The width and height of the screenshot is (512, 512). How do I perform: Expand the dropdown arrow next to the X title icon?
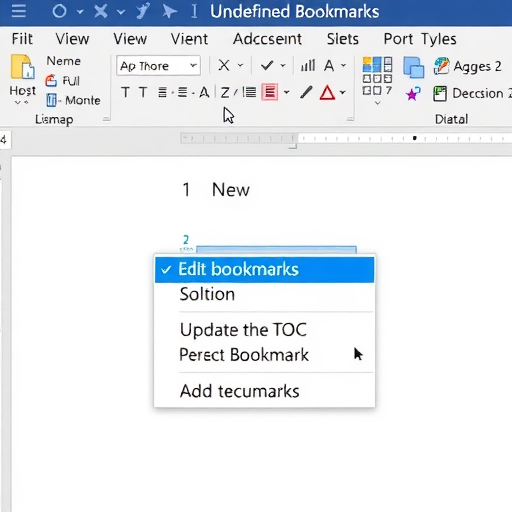[121, 12]
